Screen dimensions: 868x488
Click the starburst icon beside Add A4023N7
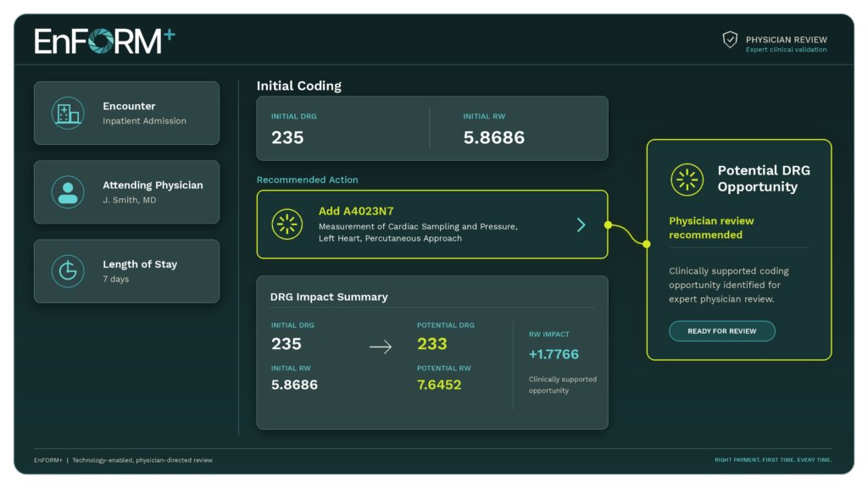tap(287, 224)
